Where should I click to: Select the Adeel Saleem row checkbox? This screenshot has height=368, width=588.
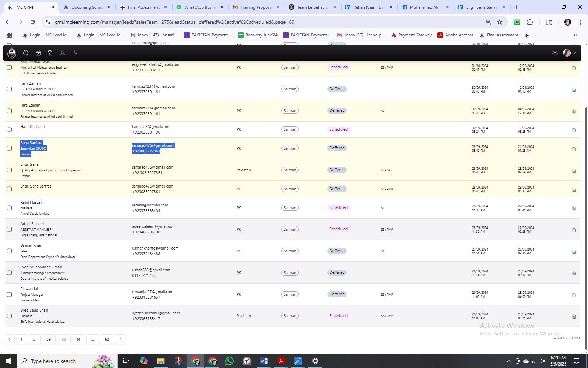coord(9,229)
